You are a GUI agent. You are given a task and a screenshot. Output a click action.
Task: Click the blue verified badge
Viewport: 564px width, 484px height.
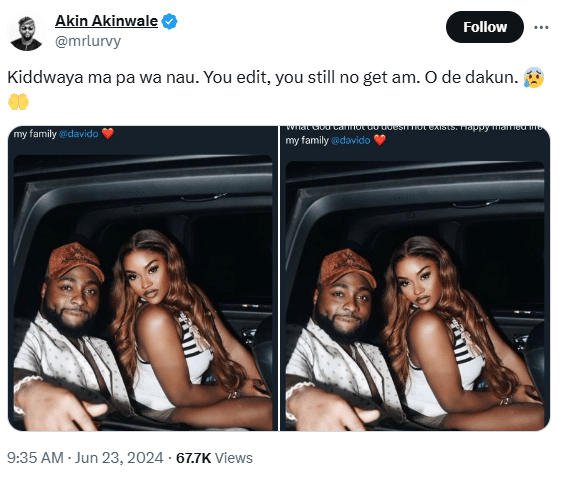tap(169, 21)
